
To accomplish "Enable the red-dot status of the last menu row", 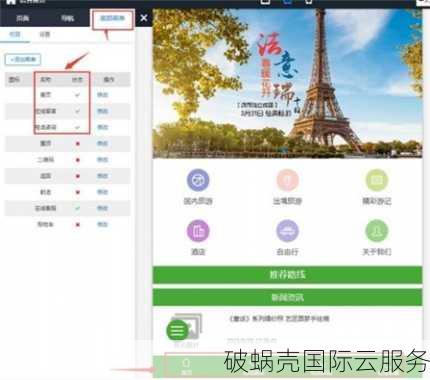I will (x=78, y=225).
